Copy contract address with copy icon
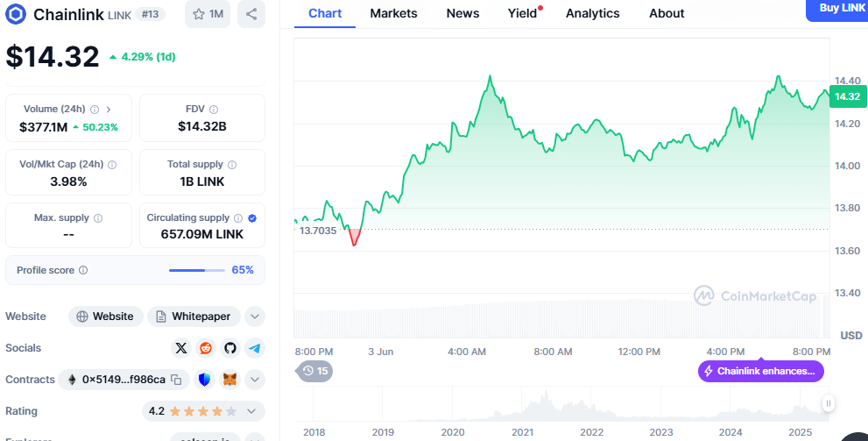This screenshot has height=441, width=868. point(177,380)
